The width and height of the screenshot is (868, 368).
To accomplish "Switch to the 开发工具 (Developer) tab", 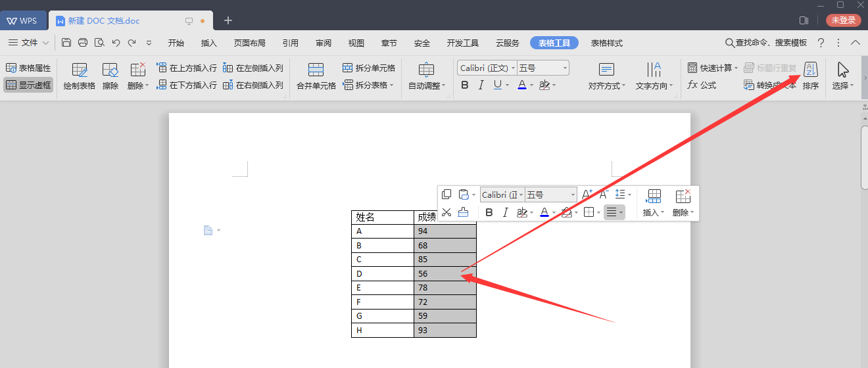I will [x=463, y=43].
